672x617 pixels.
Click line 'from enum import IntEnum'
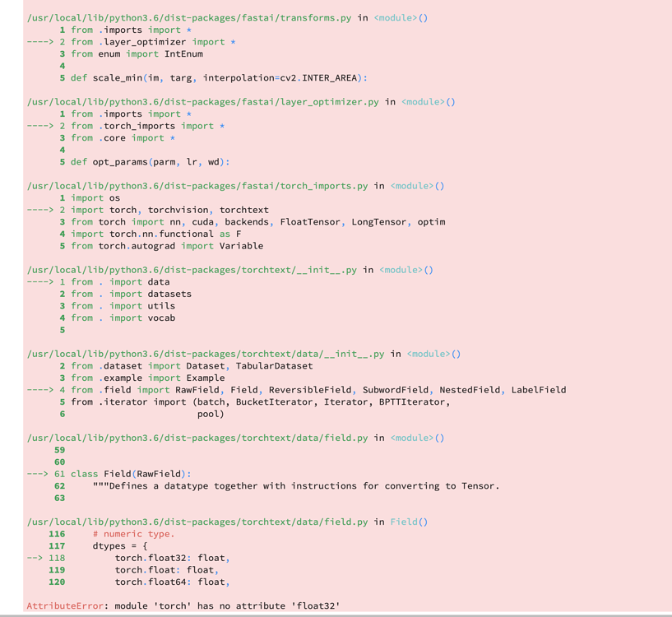coord(137,54)
